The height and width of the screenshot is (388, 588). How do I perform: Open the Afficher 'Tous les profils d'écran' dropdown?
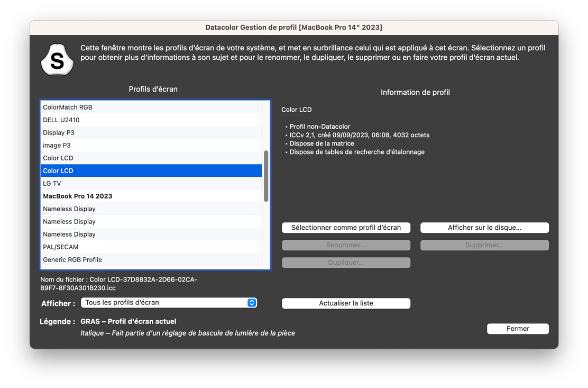(x=169, y=303)
